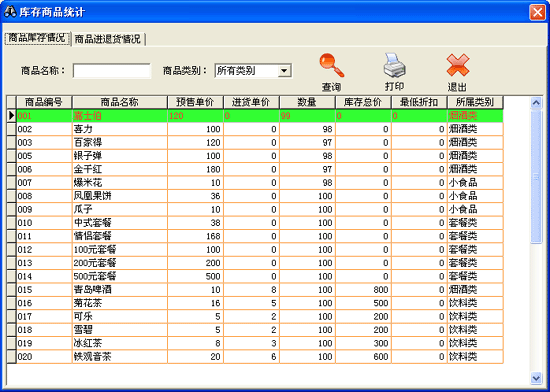Click into the 商品名称 input field
Screen dimensions: 550x392
112,71
